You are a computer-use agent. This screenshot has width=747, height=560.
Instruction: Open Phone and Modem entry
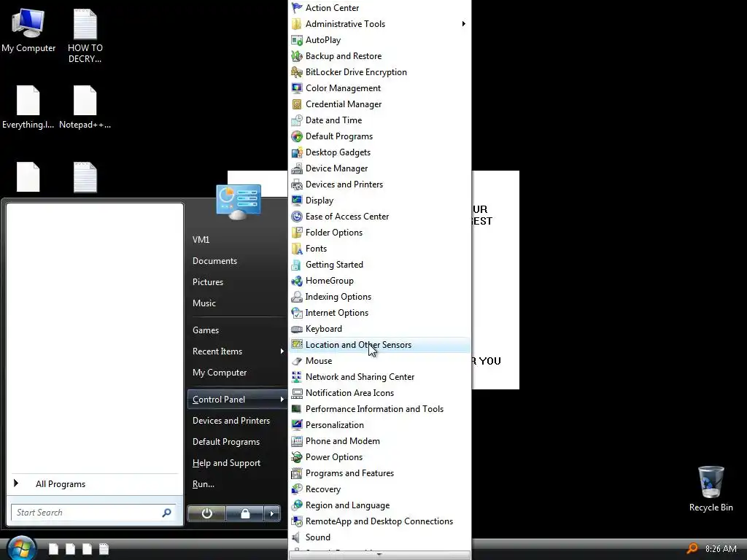pyautogui.click(x=343, y=441)
